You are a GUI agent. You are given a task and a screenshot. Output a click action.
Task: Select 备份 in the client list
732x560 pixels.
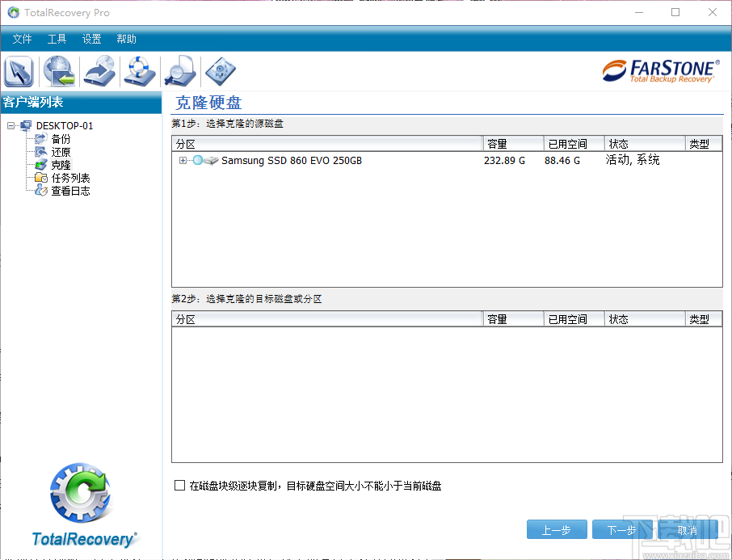point(59,138)
